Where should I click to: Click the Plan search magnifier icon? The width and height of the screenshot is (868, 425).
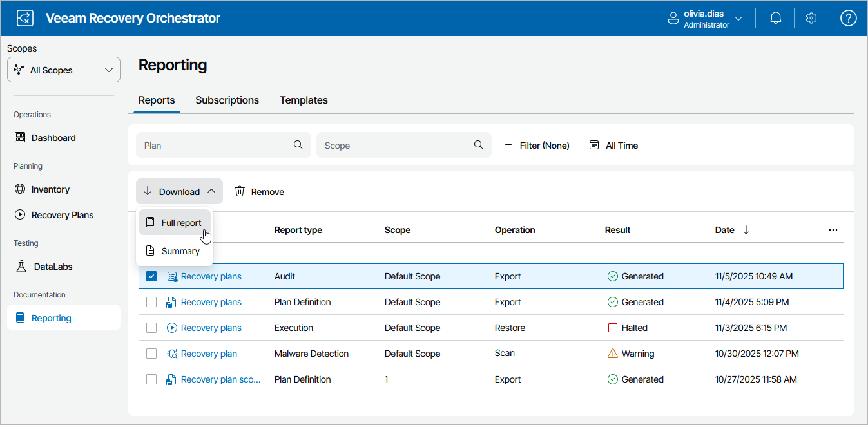[x=298, y=145]
